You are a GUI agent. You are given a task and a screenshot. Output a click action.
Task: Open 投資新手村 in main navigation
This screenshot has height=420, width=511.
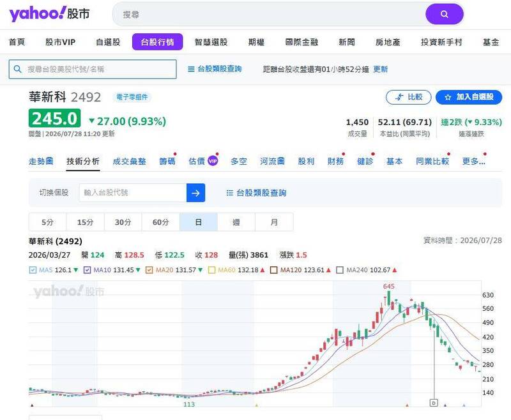(441, 42)
